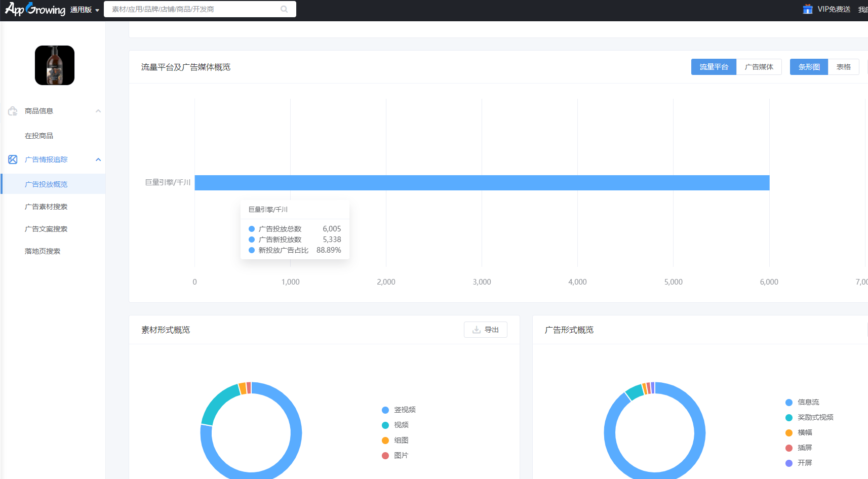Switch to the 广告媒体 tab

[x=759, y=67]
